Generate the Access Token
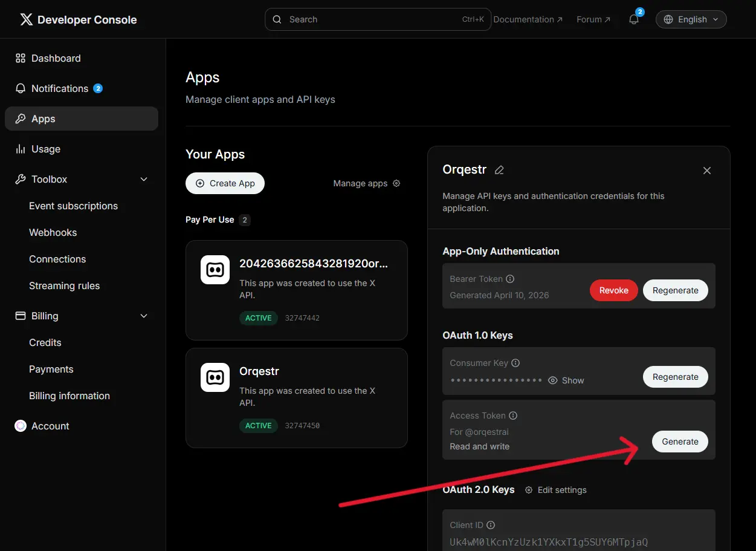The image size is (756, 551). tap(680, 442)
